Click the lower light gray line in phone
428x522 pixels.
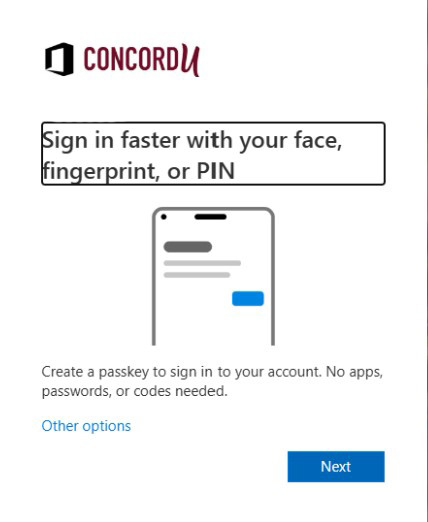click(197, 275)
